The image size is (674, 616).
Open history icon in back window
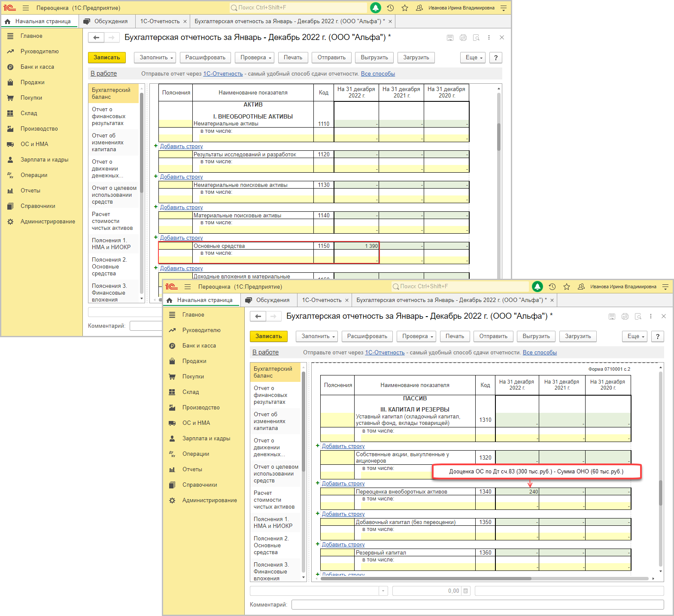[x=390, y=8]
